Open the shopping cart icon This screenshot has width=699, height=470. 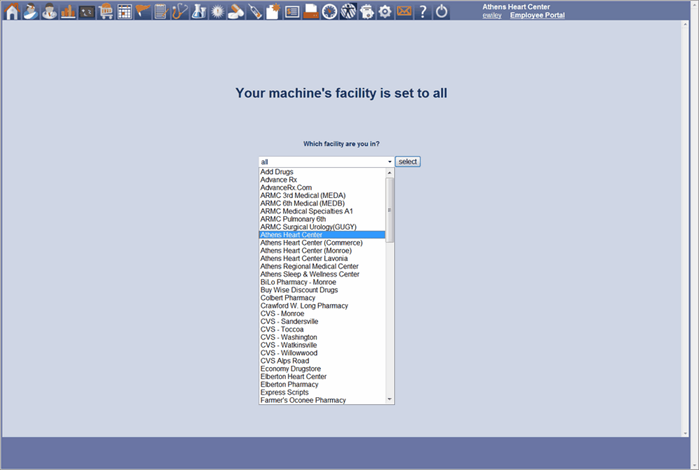[106, 11]
